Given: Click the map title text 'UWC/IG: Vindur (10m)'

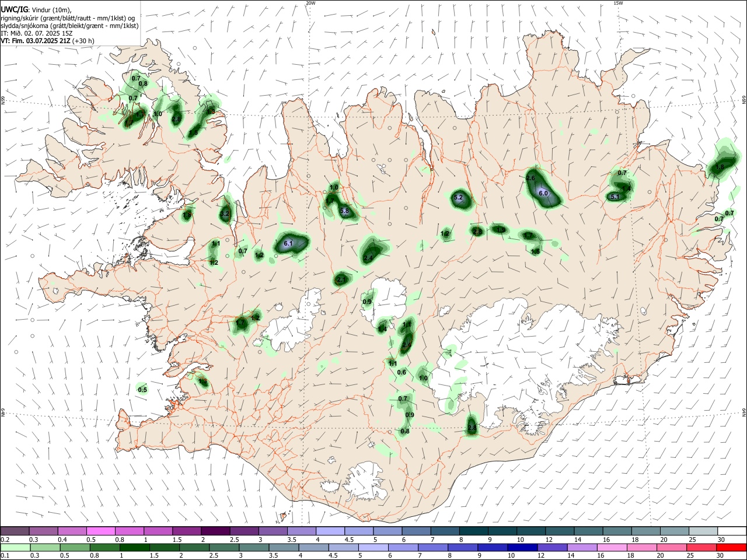Looking at the screenshot, I should click(x=35, y=10).
